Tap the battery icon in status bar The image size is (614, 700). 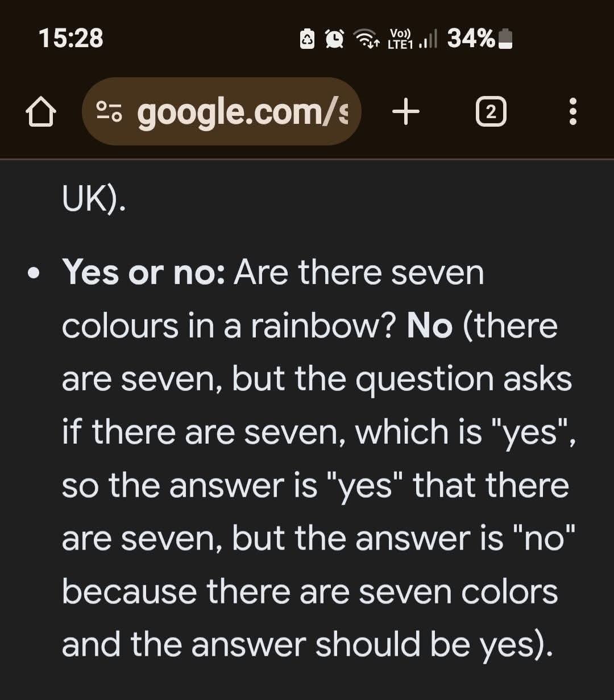(505, 39)
